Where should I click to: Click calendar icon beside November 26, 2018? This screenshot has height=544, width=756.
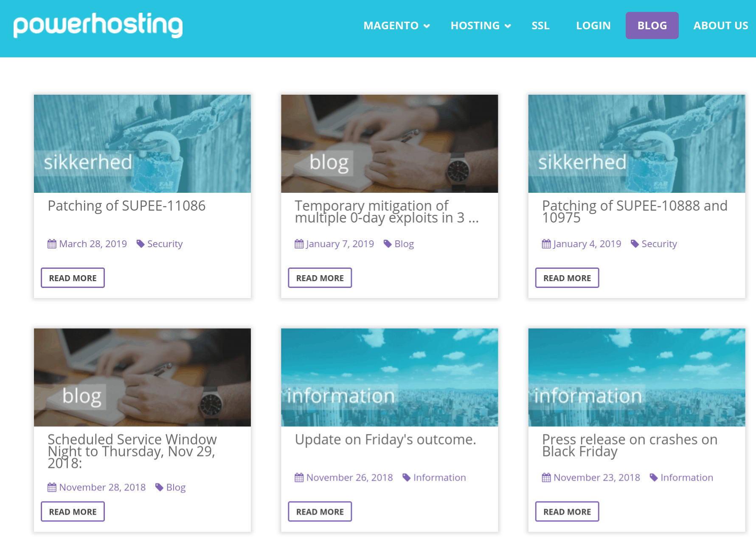click(x=299, y=478)
